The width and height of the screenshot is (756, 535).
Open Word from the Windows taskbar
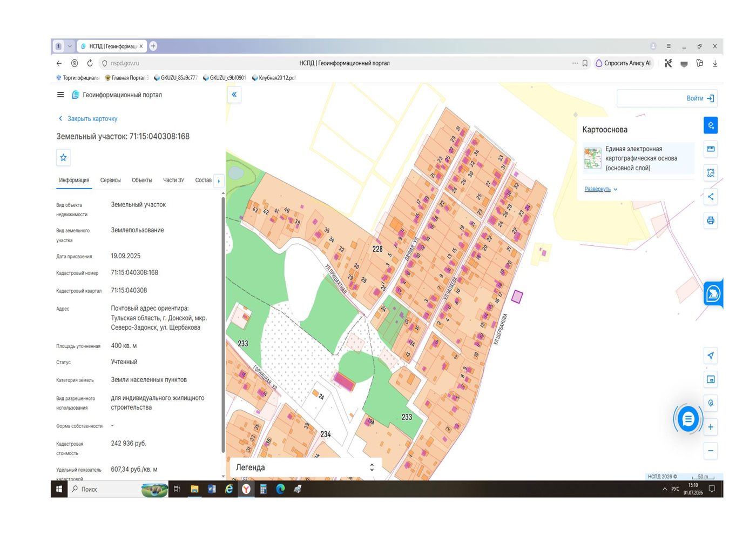point(212,489)
